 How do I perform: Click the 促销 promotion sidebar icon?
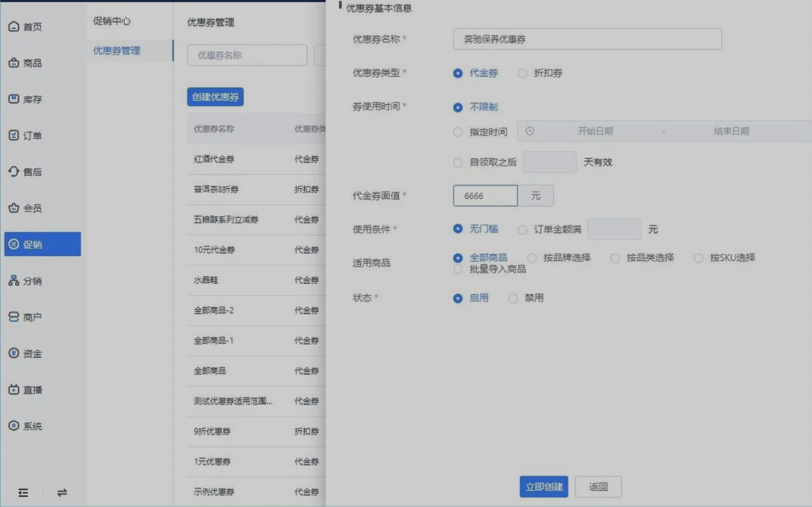tap(14, 244)
